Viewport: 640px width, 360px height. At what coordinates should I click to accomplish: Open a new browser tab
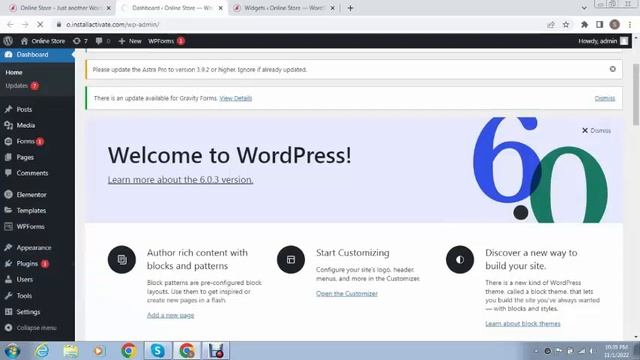point(350,8)
